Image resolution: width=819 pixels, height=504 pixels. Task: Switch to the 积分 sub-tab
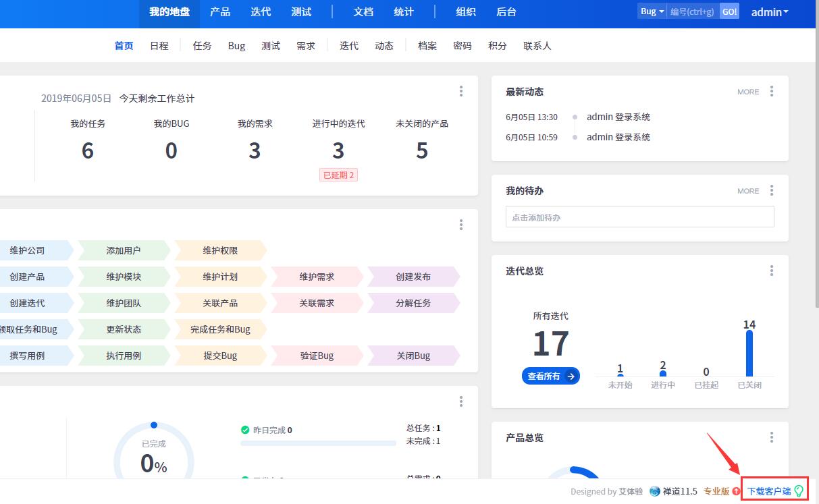(498, 46)
